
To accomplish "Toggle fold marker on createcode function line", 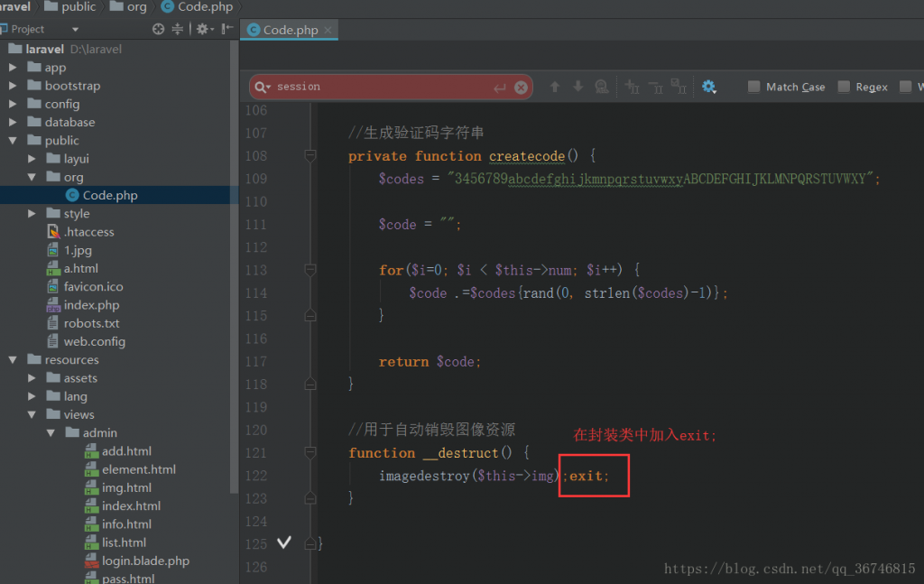I will (310, 156).
